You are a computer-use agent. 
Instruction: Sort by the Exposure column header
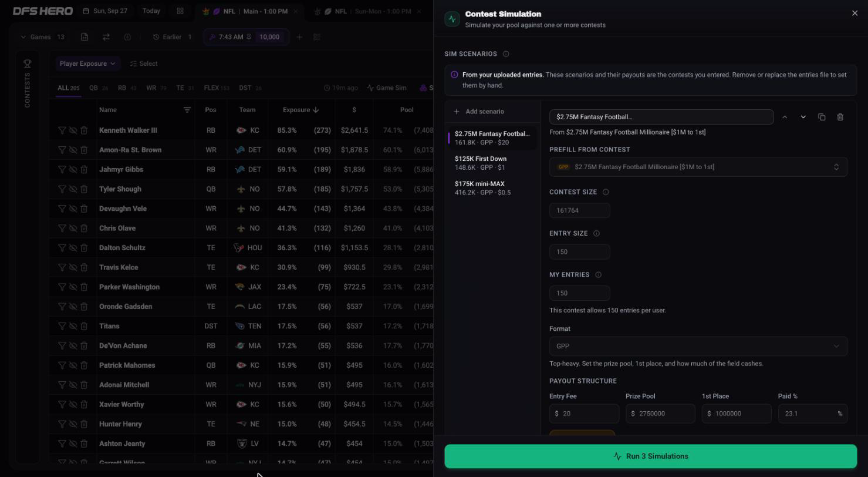[300, 110]
